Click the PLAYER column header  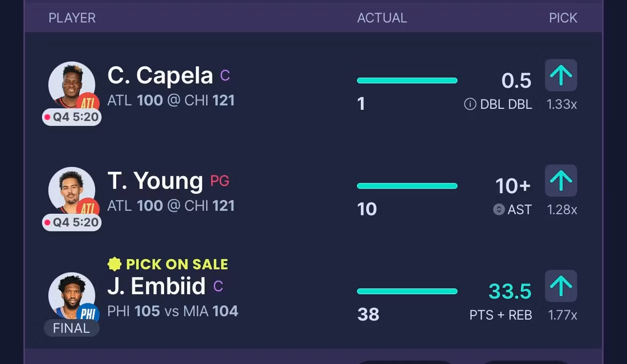72,18
